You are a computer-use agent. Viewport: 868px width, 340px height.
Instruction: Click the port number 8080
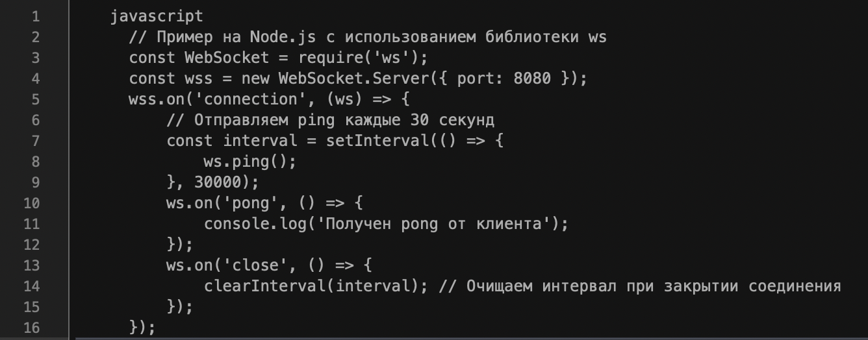pyautogui.click(x=532, y=79)
